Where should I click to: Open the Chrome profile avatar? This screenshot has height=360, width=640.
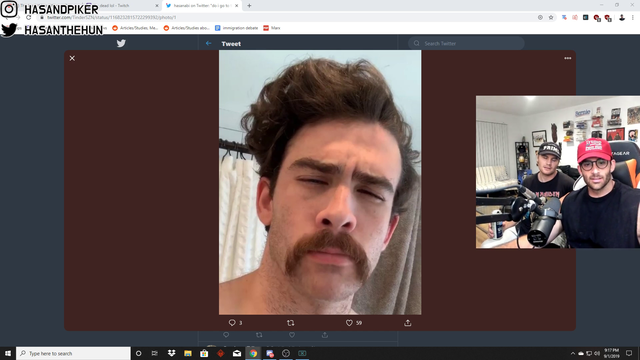click(622, 18)
